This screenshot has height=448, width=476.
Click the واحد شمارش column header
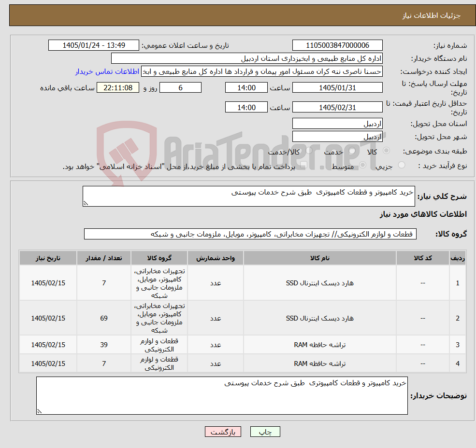pyautogui.click(x=215, y=258)
